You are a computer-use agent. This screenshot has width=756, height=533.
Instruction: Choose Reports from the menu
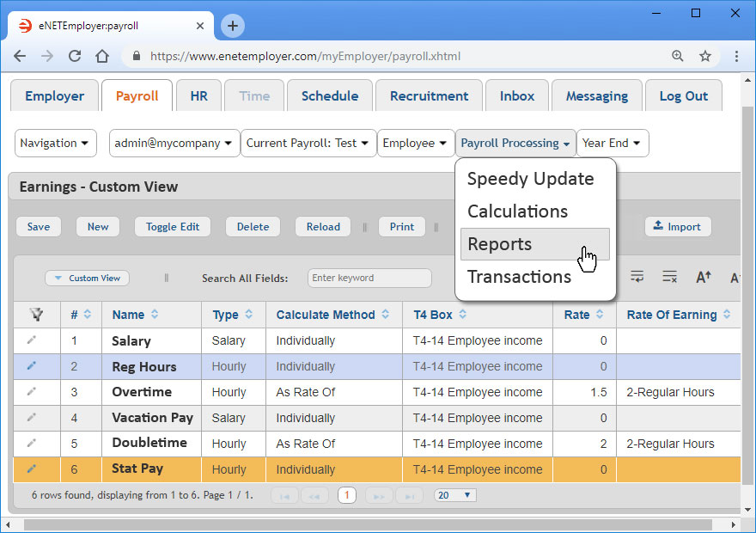click(534, 244)
